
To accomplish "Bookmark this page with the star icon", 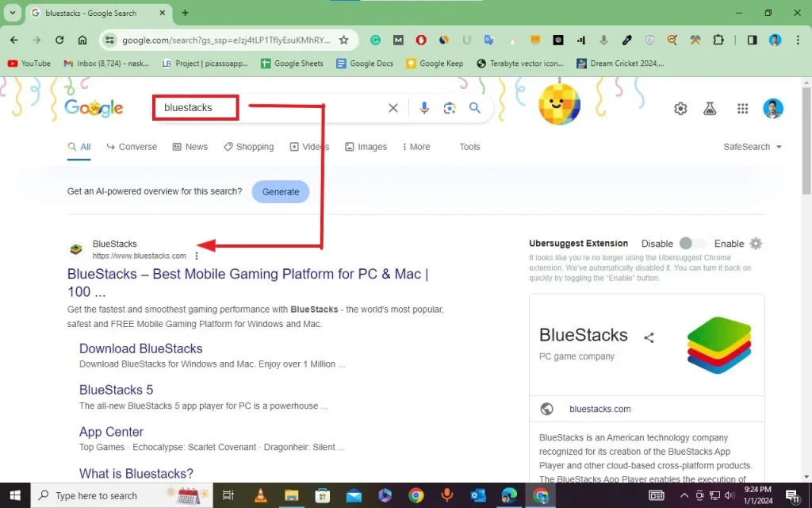I will pyautogui.click(x=344, y=40).
